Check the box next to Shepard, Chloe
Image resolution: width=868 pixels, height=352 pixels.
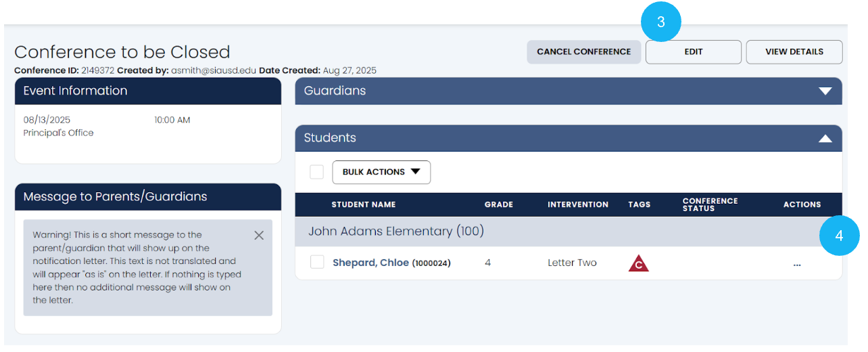click(x=317, y=263)
